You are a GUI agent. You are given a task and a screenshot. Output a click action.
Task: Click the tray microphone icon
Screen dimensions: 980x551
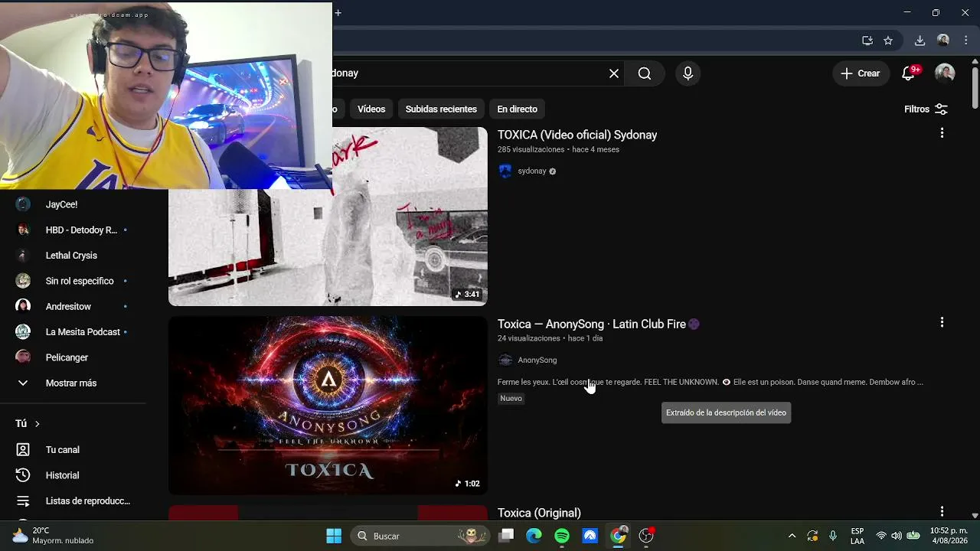(x=833, y=536)
